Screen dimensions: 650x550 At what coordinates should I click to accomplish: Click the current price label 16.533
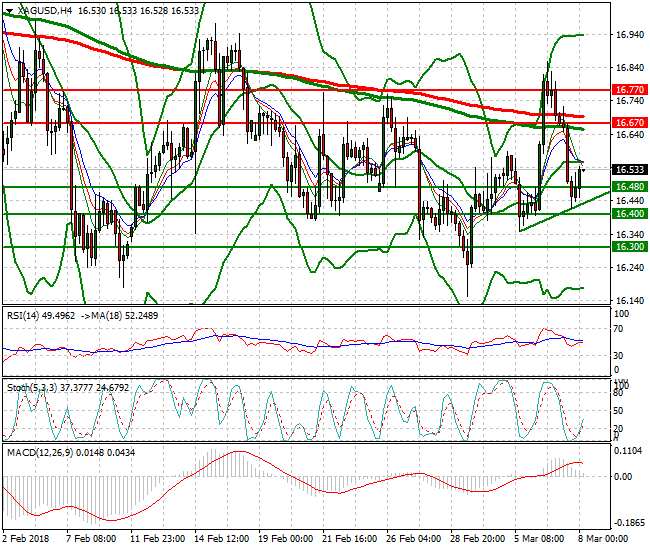[630, 170]
